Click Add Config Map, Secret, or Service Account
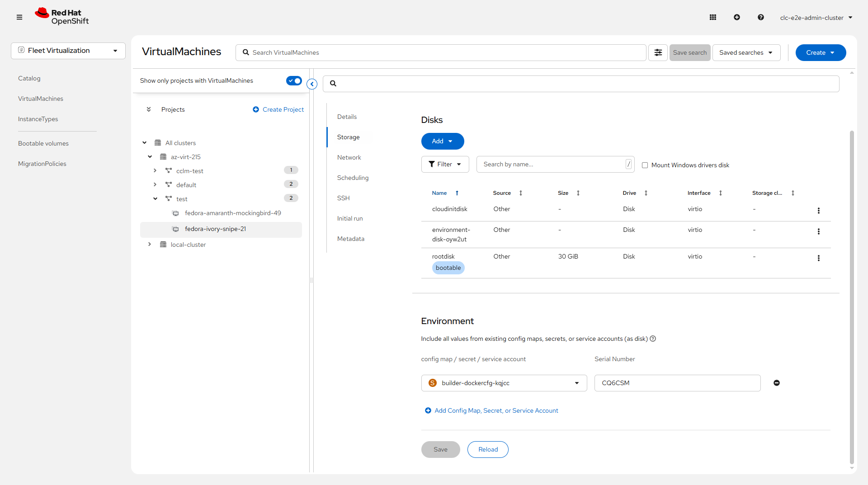This screenshot has width=868, height=485. coord(496,410)
